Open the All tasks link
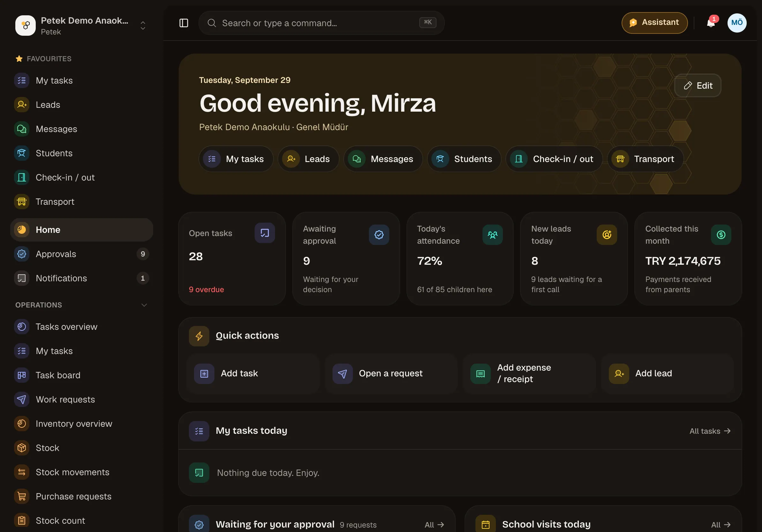Viewport: 762px width, 532px height. pos(710,431)
